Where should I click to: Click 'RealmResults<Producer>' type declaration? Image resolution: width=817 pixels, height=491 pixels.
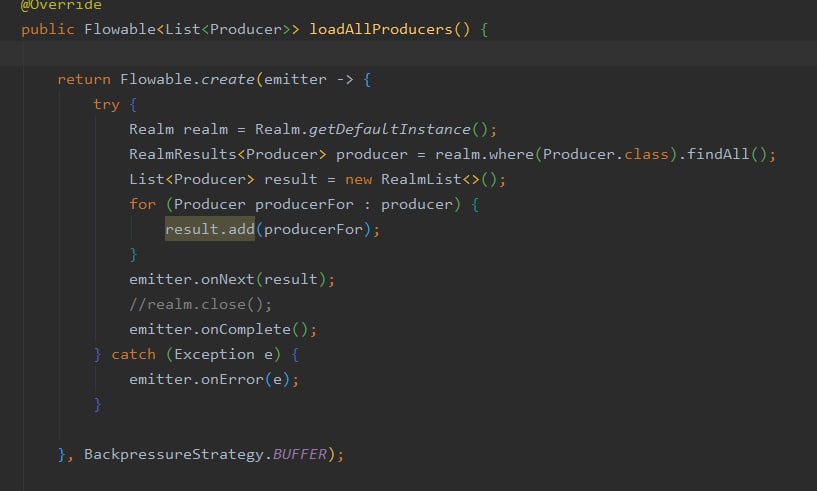click(x=228, y=154)
